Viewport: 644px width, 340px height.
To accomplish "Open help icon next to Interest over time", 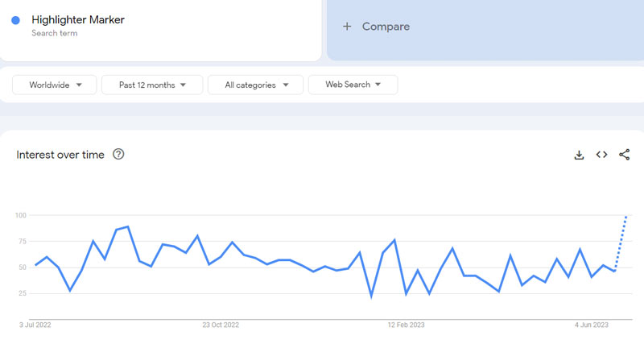I will click(x=118, y=155).
